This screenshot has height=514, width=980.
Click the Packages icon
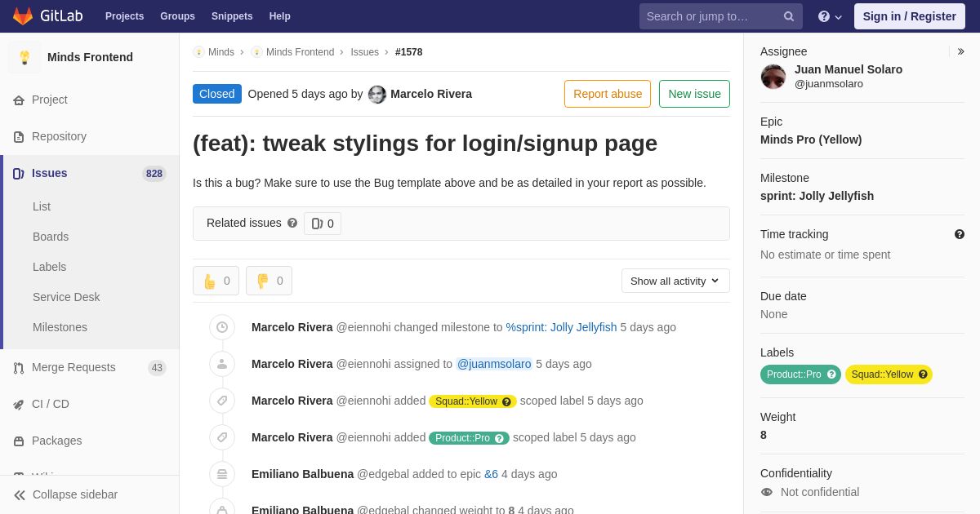click(x=19, y=441)
